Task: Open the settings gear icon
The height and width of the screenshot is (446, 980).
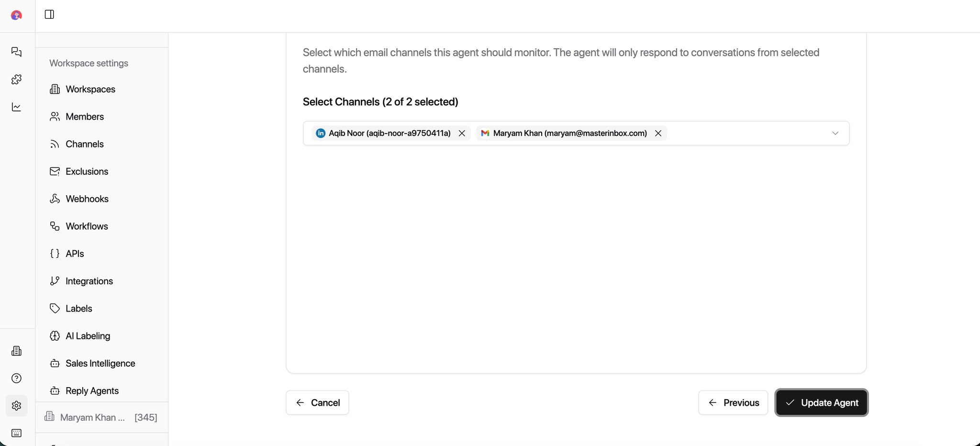Action: coord(16,405)
